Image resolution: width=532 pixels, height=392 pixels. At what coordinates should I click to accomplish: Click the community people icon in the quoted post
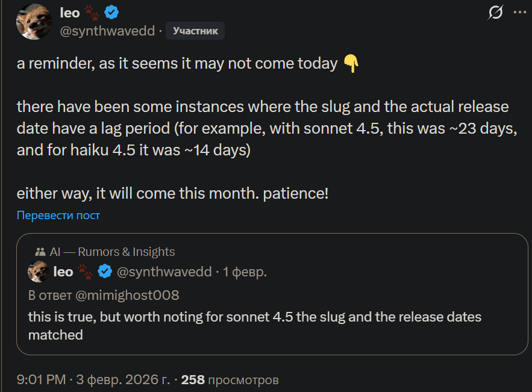(41, 252)
